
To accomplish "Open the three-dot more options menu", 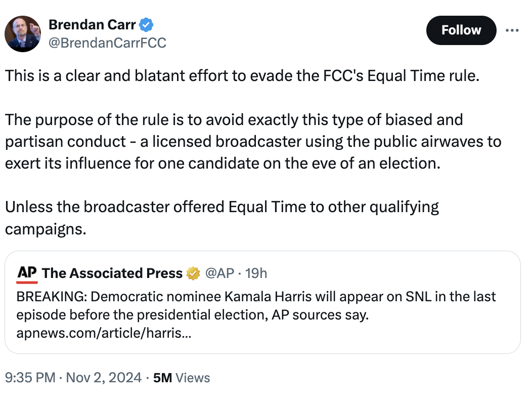I will tap(512, 30).
